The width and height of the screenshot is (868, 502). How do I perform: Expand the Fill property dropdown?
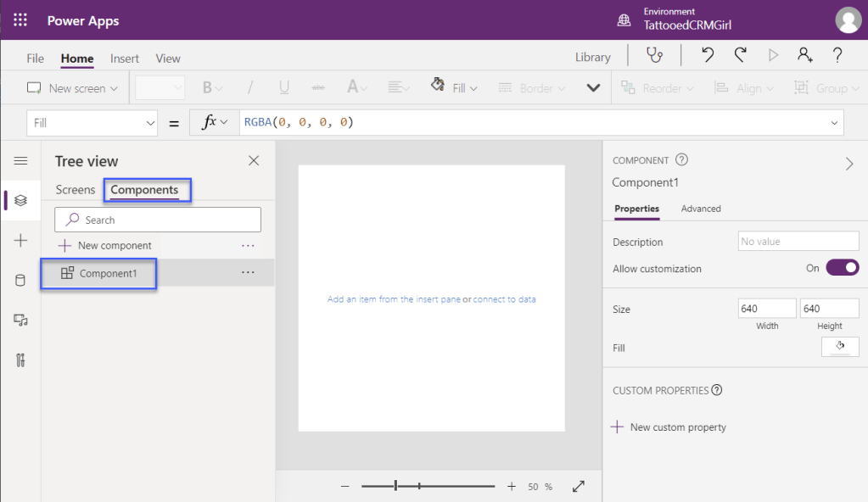coord(150,123)
